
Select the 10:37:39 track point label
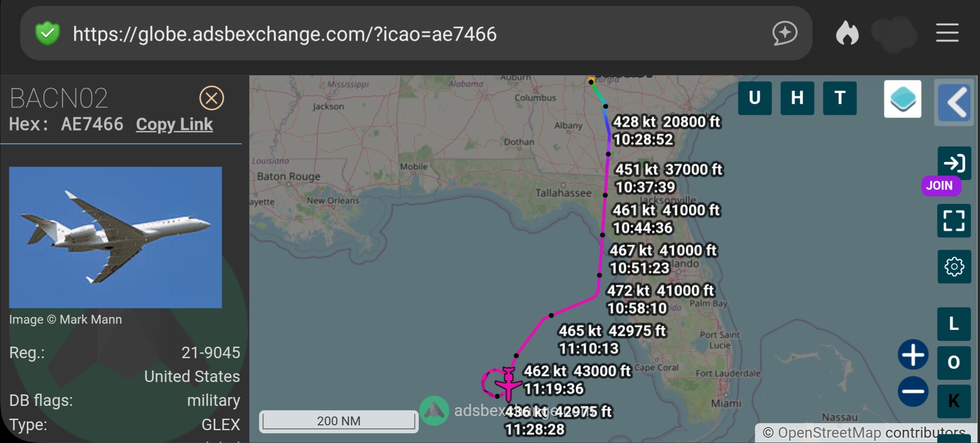[669, 179]
